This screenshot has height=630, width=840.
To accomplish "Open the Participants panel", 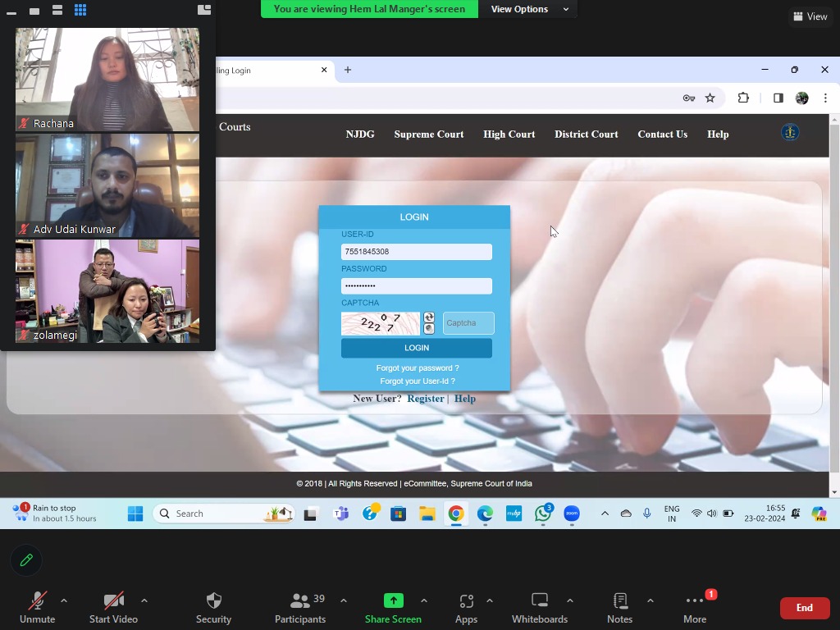I will (300, 608).
